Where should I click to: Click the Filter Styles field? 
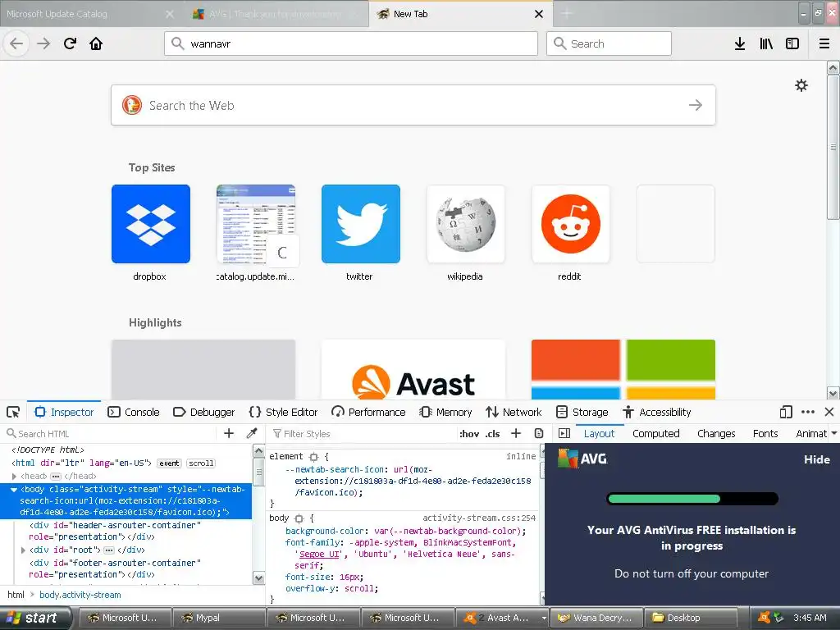(x=362, y=433)
